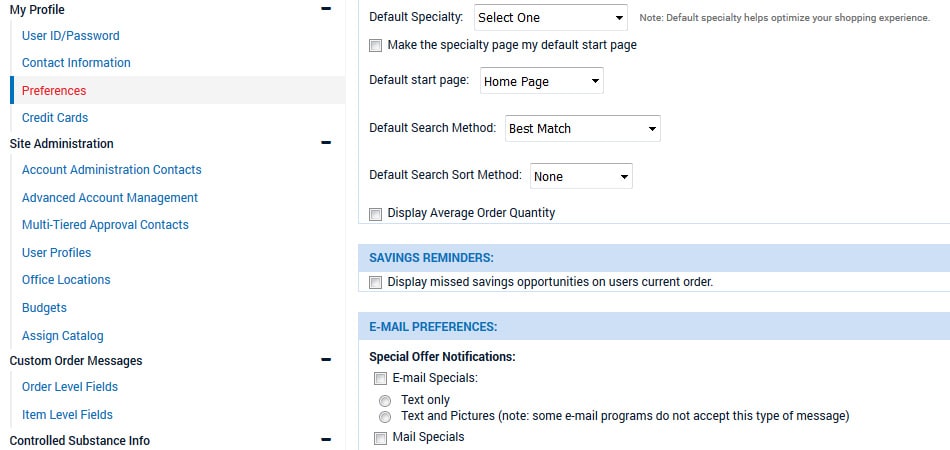
Task: Open the Default start page dropdown
Action: point(541,81)
